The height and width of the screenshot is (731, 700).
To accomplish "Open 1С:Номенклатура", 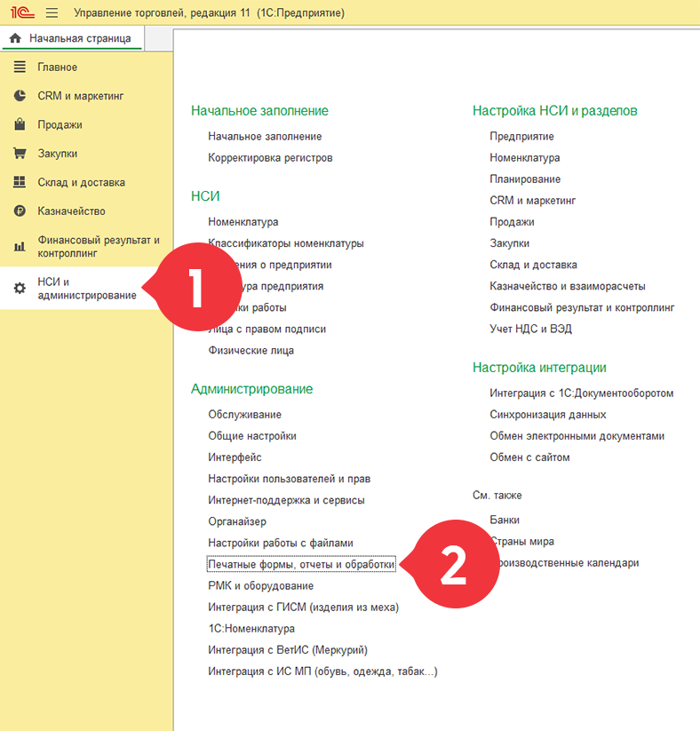I will (x=251, y=629).
